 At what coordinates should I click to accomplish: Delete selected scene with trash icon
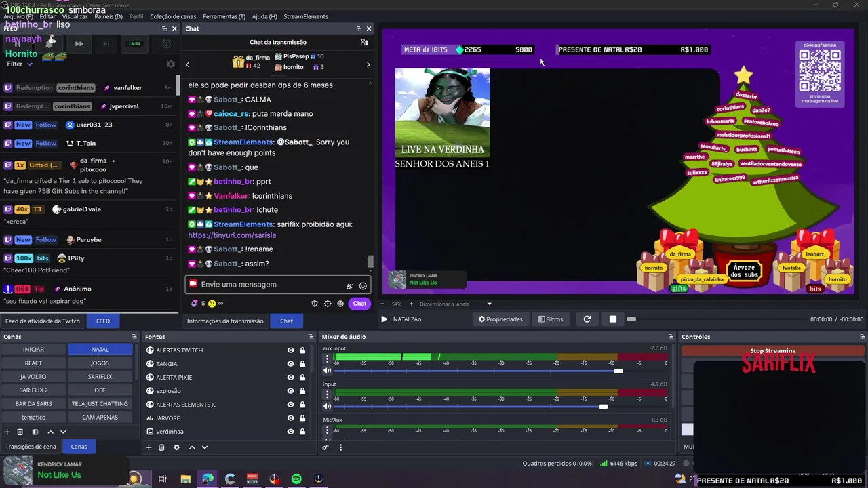[20, 432]
